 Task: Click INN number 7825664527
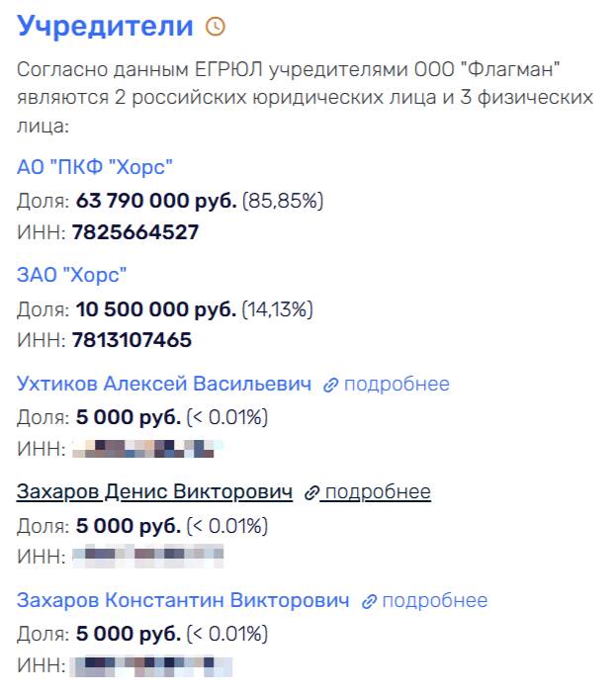[135, 232]
